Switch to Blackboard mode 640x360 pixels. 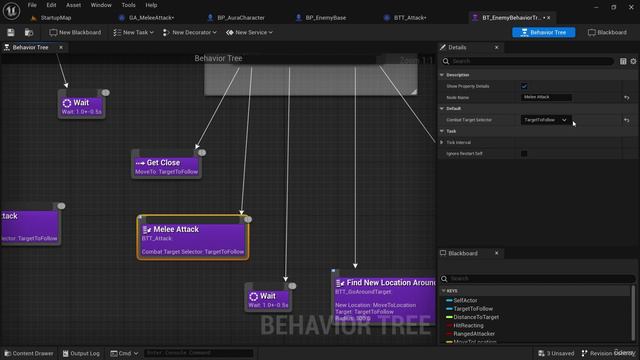607,32
